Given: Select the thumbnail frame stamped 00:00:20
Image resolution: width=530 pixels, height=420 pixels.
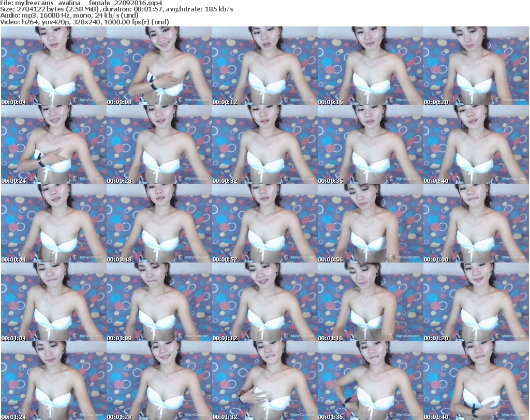Looking at the screenshot, I should click(x=476, y=66).
